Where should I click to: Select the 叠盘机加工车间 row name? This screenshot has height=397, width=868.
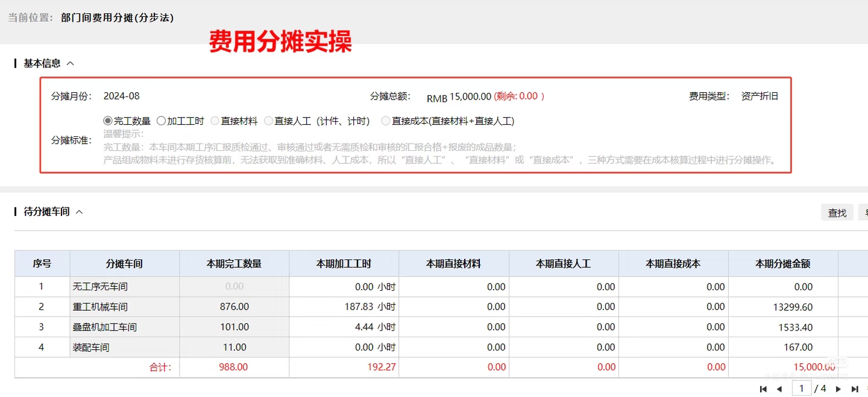pos(104,327)
